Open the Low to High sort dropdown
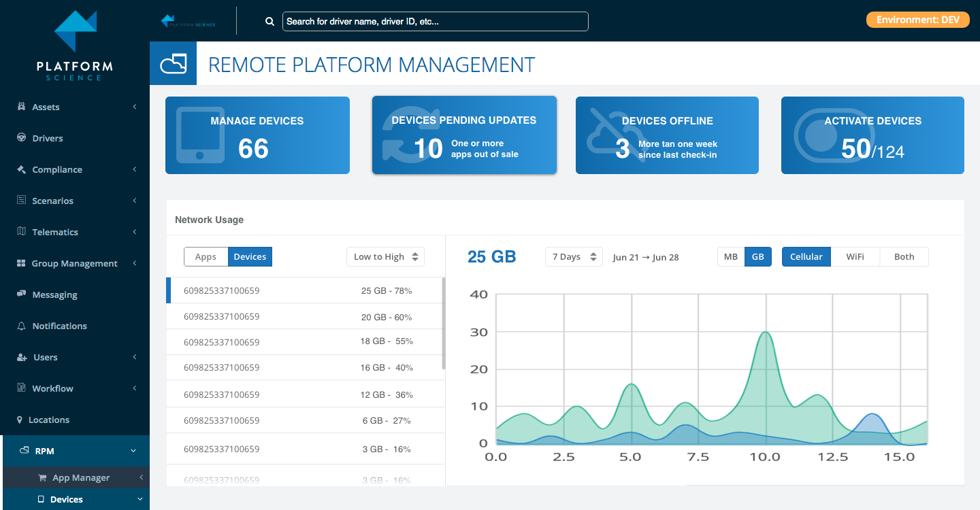Image resolution: width=980 pixels, height=510 pixels. coord(386,256)
